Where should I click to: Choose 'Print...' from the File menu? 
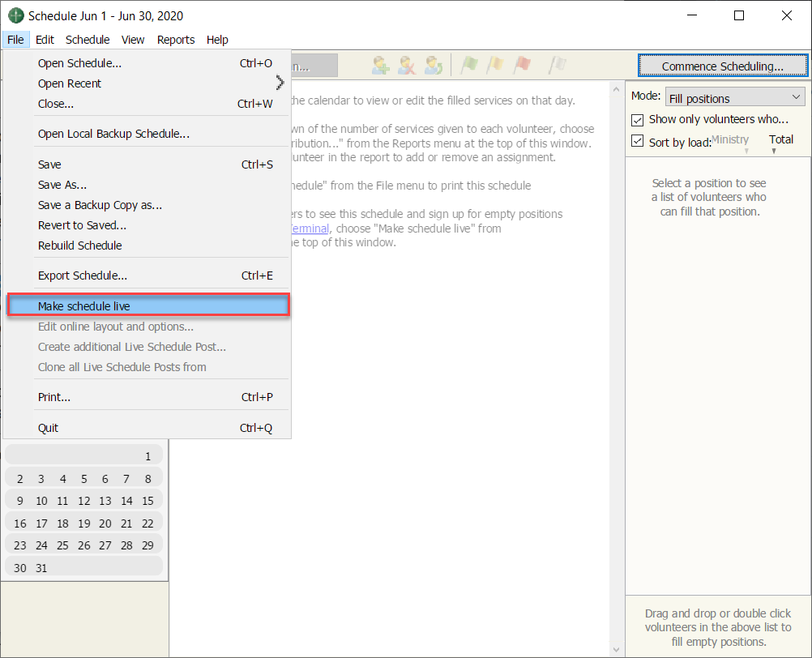click(54, 397)
